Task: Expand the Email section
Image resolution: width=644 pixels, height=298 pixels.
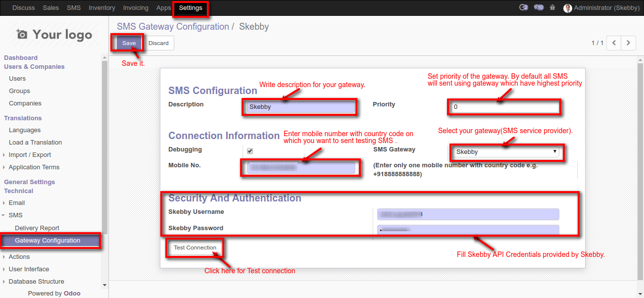Action: [x=16, y=203]
